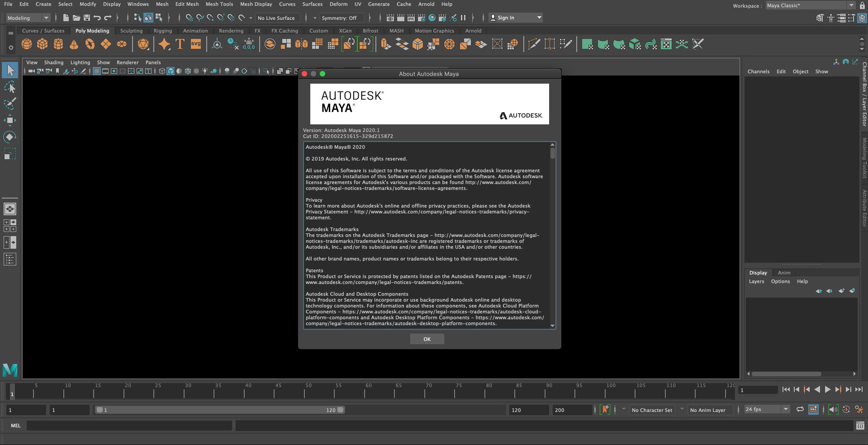Toggle the Channel Box panel icon
The height and width of the screenshot is (445, 868).
click(x=863, y=18)
